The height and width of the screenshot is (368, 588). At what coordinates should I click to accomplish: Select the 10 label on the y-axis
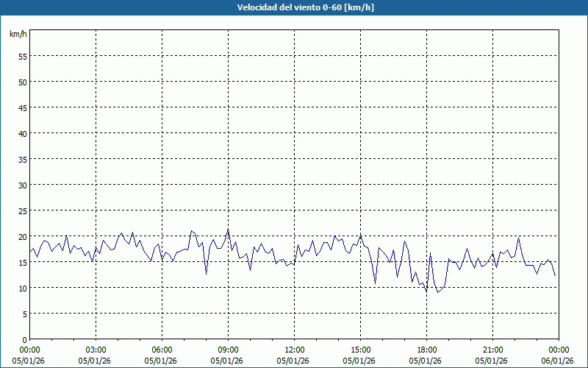tap(22, 288)
